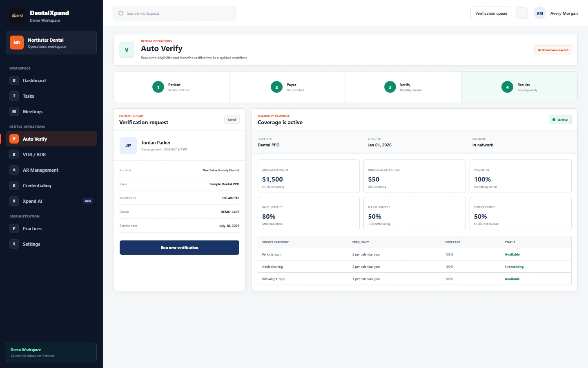Open AR Management sidebar icon
This screenshot has height=368, width=588.
(x=14, y=170)
